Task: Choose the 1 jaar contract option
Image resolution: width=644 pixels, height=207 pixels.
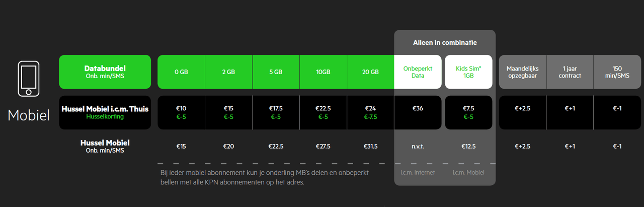Action: point(570,72)
